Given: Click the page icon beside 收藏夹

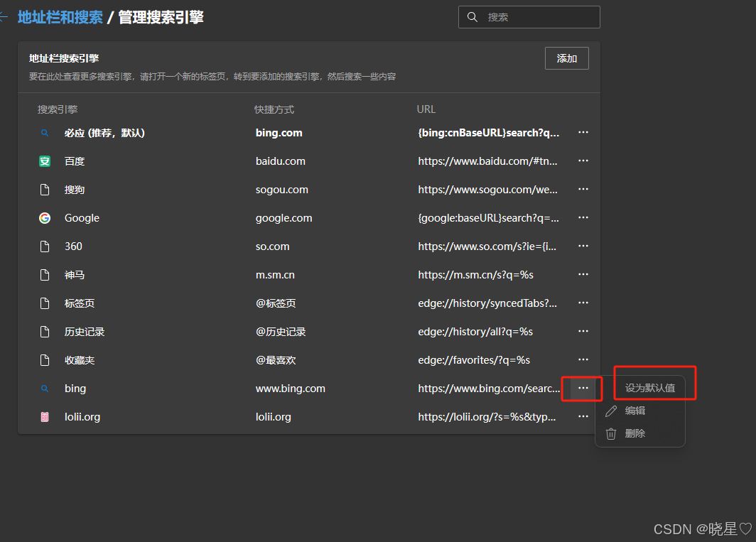Looking at the screenshot, I should (x=45, y=360).
